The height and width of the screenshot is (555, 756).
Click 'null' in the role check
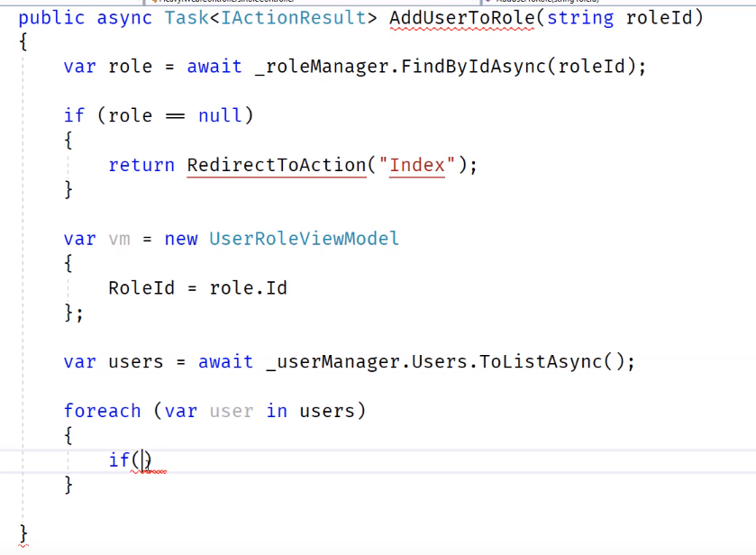(220, 115)
